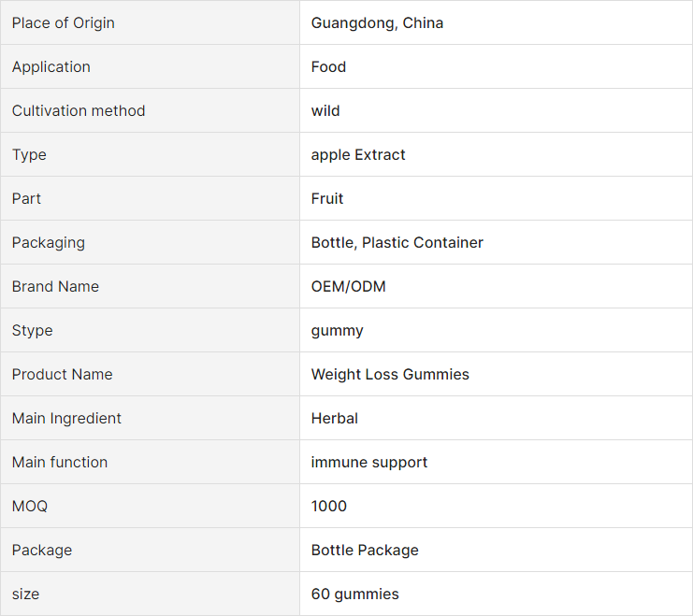
Task: Select the 'Food' application value
Action: [328, 66]
